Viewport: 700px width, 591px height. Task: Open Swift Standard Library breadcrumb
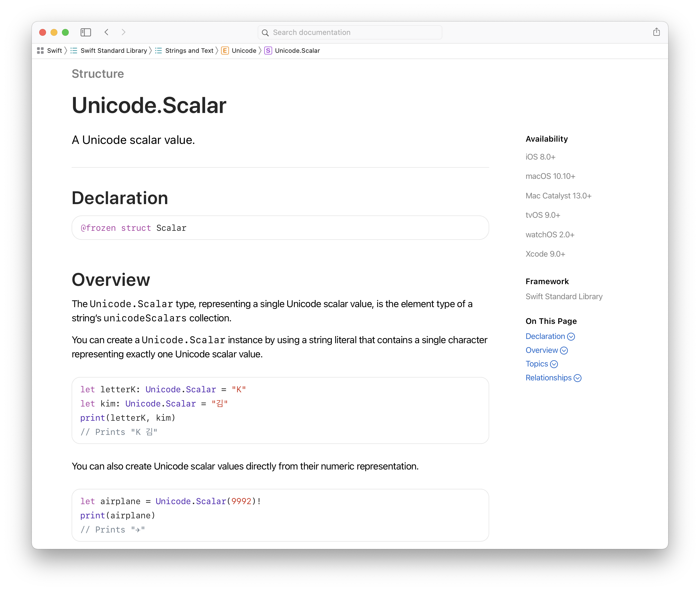(114, 51)
